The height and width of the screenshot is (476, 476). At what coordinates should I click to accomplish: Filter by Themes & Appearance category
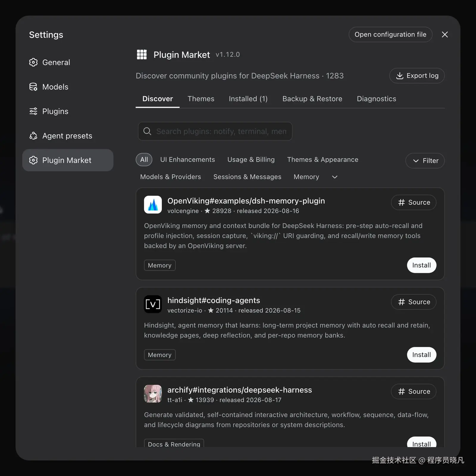tap(323, 160)
